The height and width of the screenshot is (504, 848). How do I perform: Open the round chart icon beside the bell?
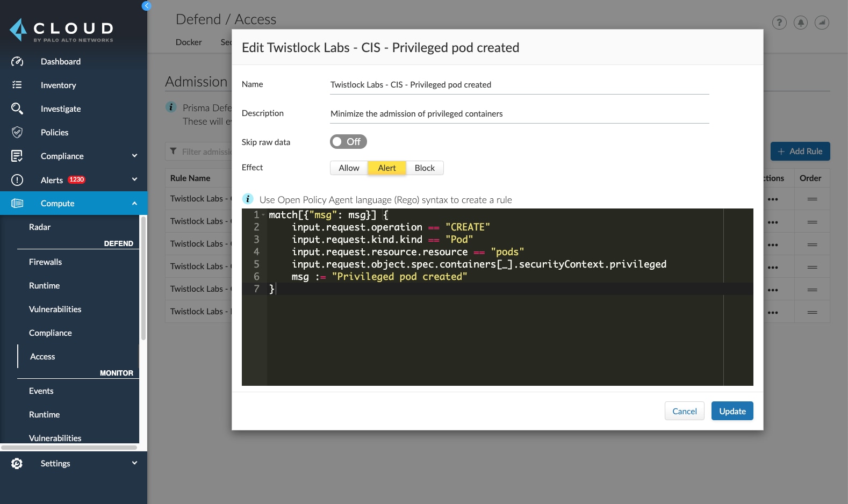click(822, 23)
